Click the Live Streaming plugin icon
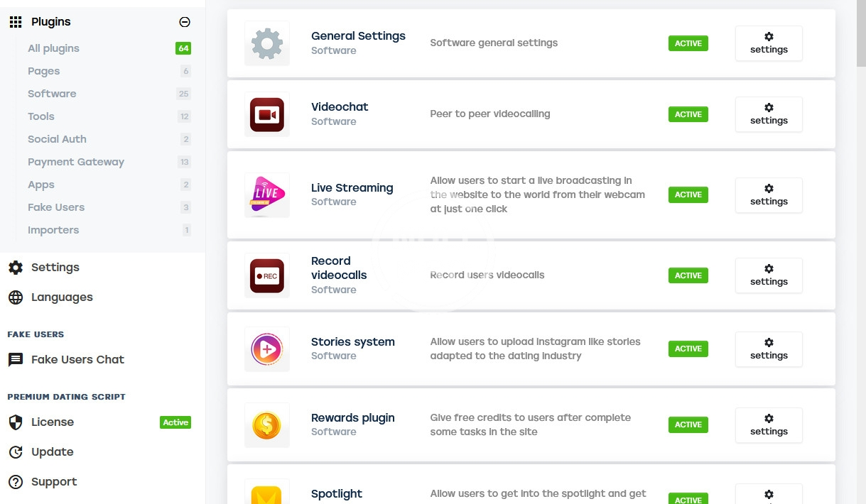Image resolution: width=866 pixels, height=504 pixels. (267, 195)
